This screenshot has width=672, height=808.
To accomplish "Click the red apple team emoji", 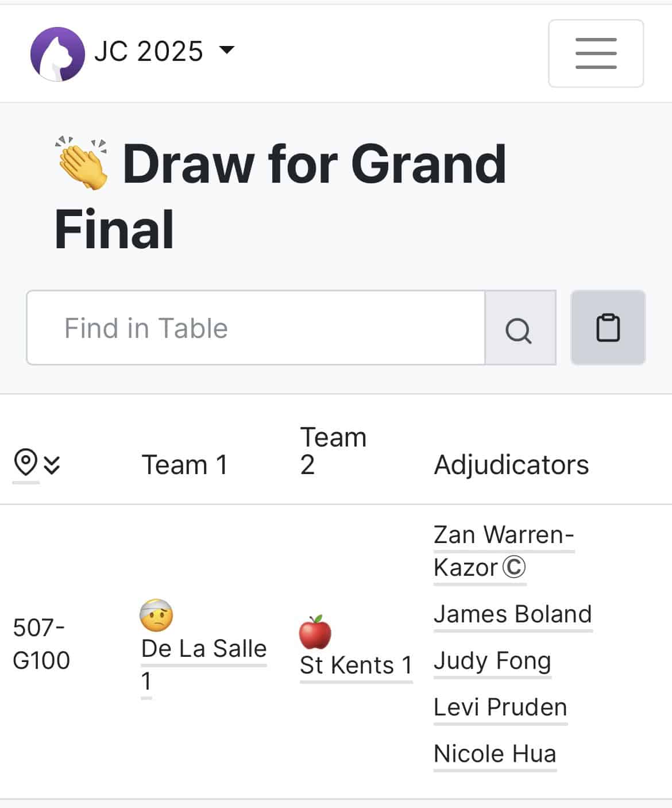I will point(315,632).
